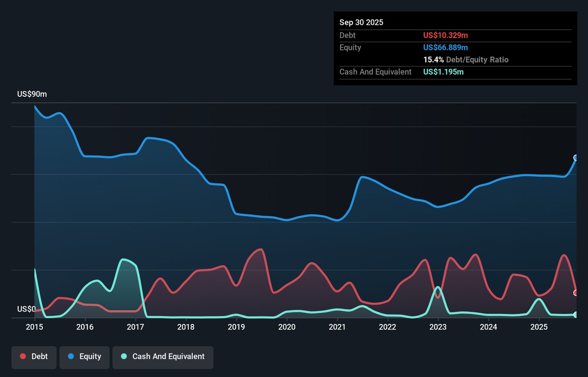Screen dimensions: 588x377
Task: Click the 15.4% Debt/Equity Ratio text
Action: point(465,60)
